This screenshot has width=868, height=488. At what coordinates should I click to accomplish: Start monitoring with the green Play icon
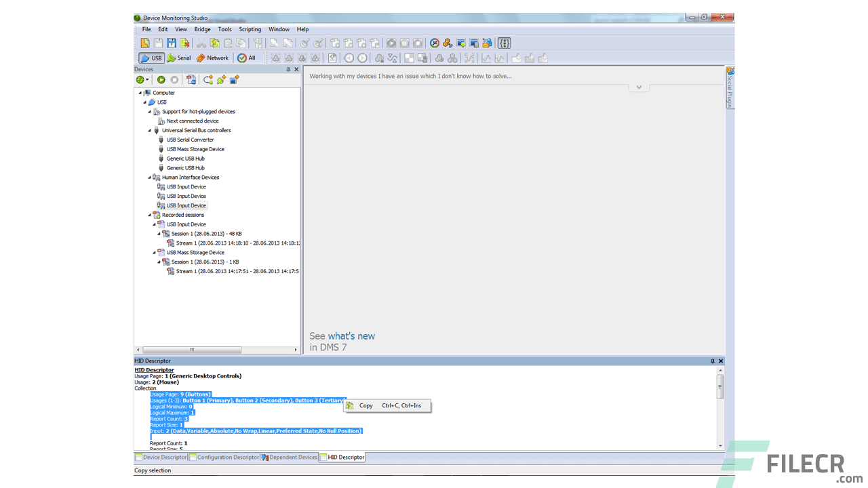coord(161,79)
